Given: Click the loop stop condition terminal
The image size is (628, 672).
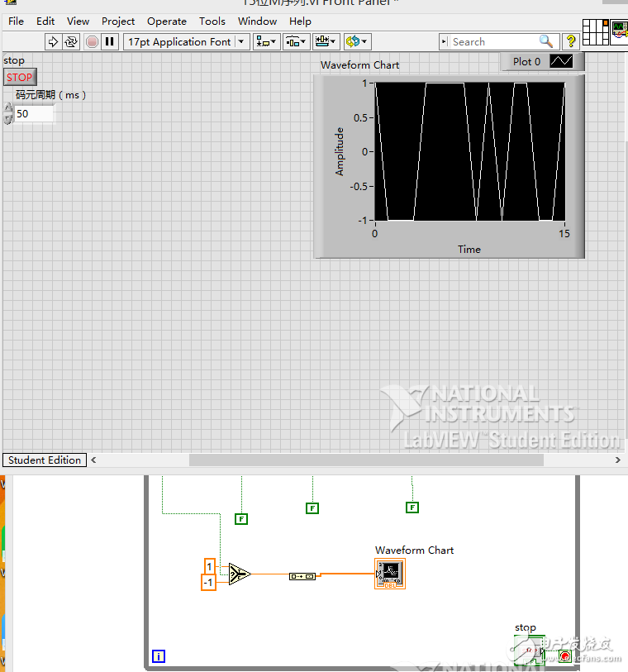Looking at the screenshot, I should tap(565, 656).
